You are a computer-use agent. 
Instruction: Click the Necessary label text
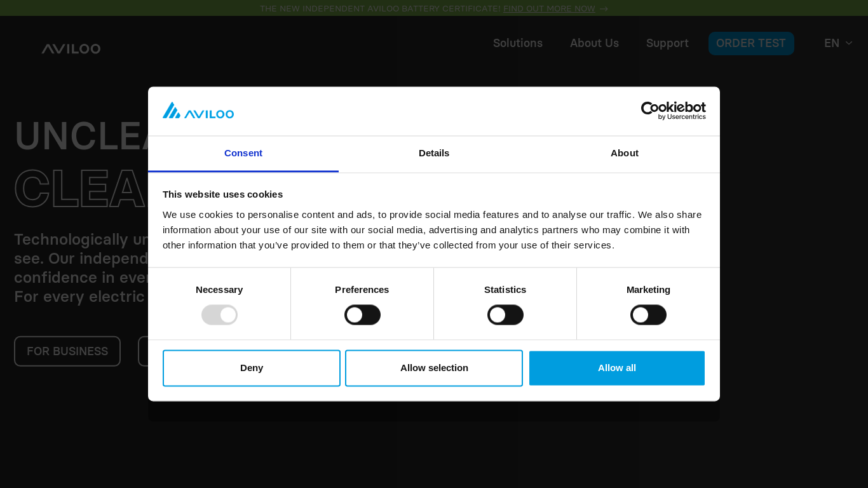[219, 290]
